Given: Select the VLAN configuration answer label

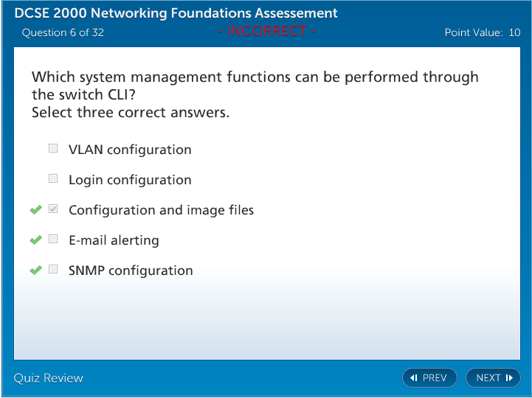Looking at the screenshot, I should (130, 150).
